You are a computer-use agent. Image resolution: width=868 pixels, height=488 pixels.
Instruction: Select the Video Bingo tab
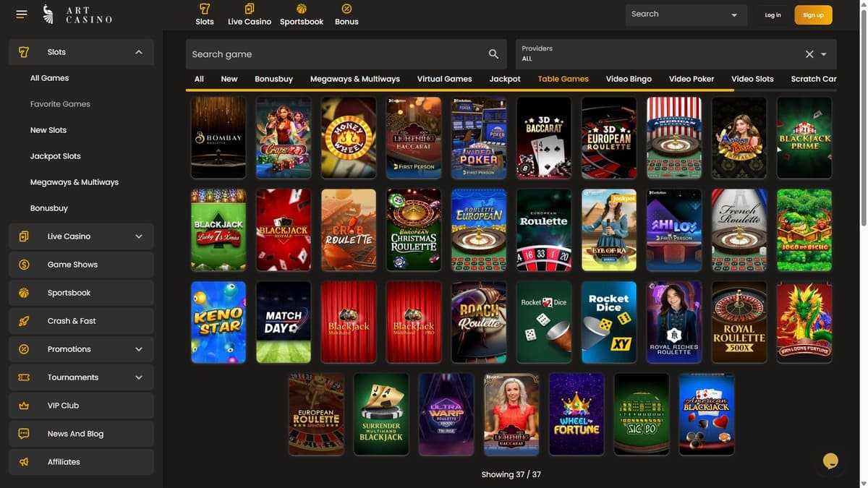629,79
